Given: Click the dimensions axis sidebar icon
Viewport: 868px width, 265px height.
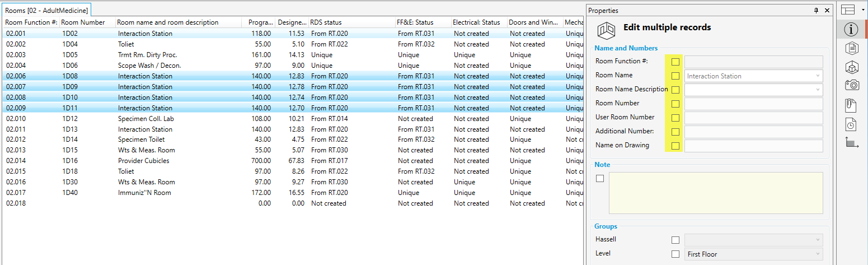Looking at the screenshot, I should click(851, 143).
